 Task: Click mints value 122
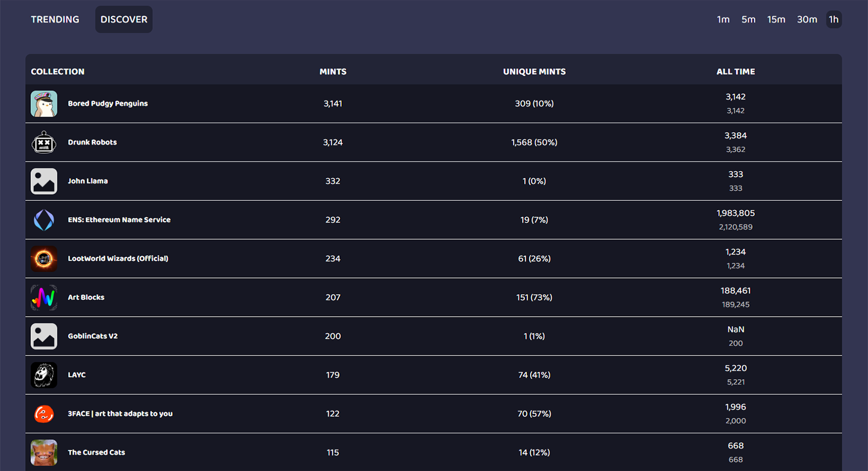[333, 414]
